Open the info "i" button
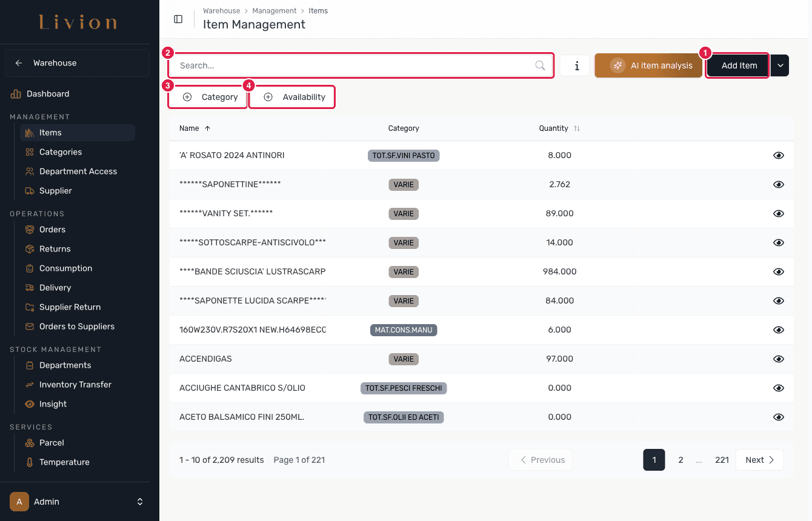The width and height of the screenshot is (812, 521). (574, 65)
